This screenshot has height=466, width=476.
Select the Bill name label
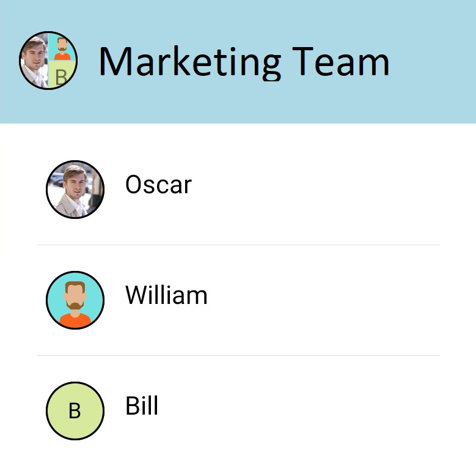click(142, 405)
